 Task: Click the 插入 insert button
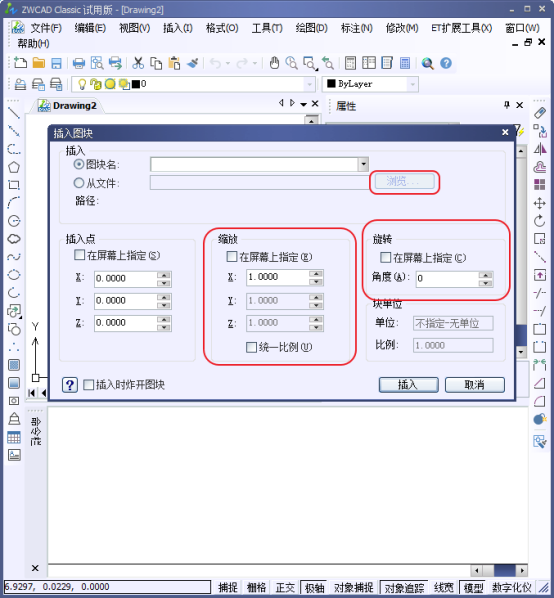tap(408, 384)
